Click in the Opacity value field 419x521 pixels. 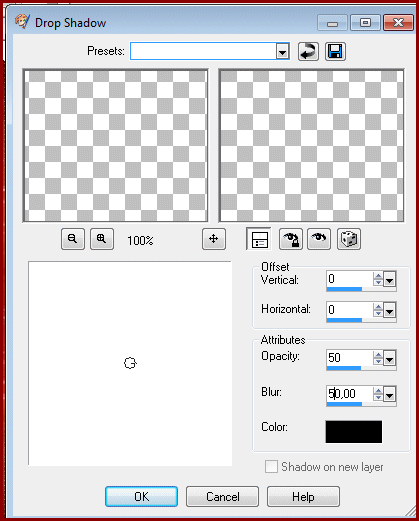pos(350,358)
